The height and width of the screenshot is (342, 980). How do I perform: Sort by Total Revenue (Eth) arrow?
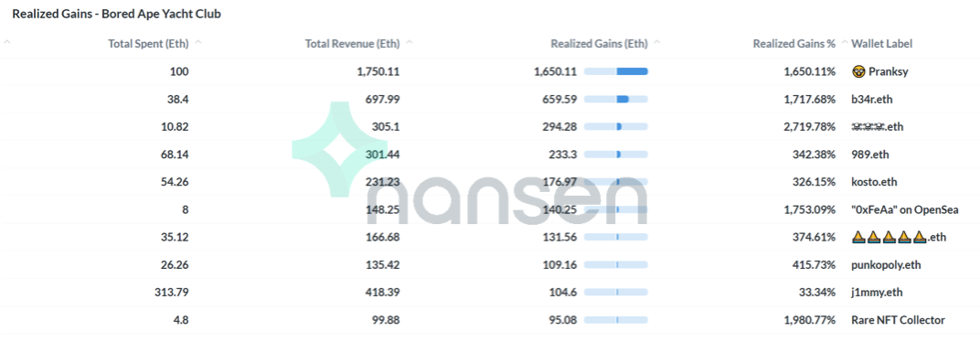click(410, 42)
